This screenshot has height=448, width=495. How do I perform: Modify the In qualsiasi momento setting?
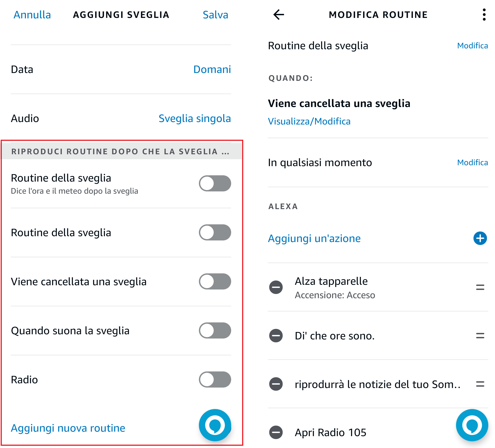(472, 163)
